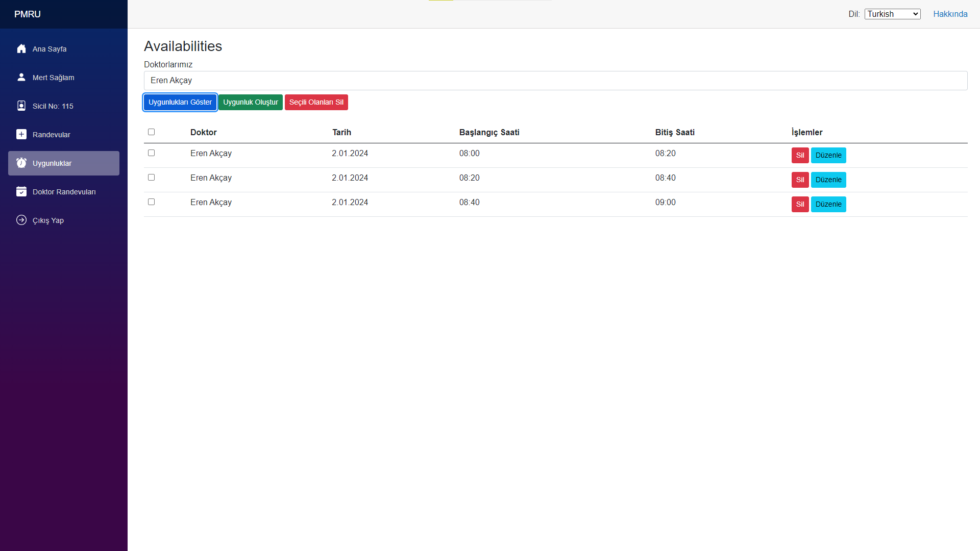This screenshot has height=551, width=980.
Task: Click the Tarih column header
Action: (341, 133)
